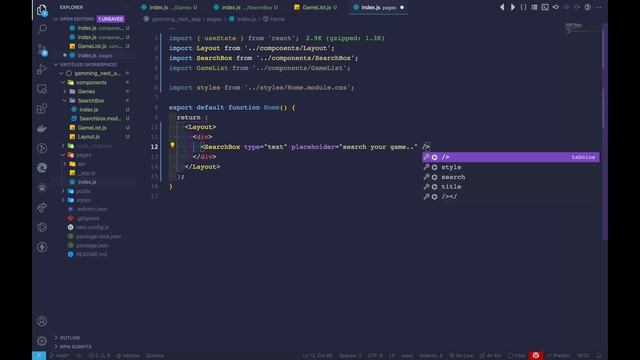Collapse the components folder
The height and width of the screenshot is (360, 640).
tap(63, 82)
